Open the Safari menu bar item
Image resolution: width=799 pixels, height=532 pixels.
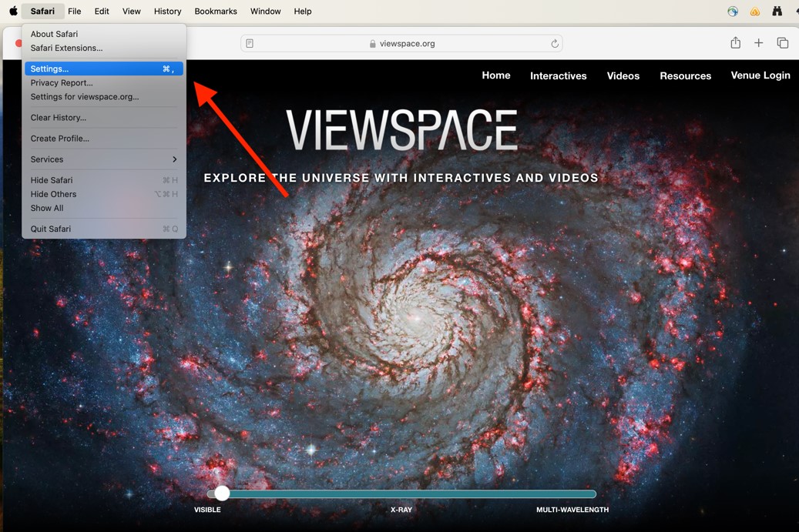[x=42, y=12]
